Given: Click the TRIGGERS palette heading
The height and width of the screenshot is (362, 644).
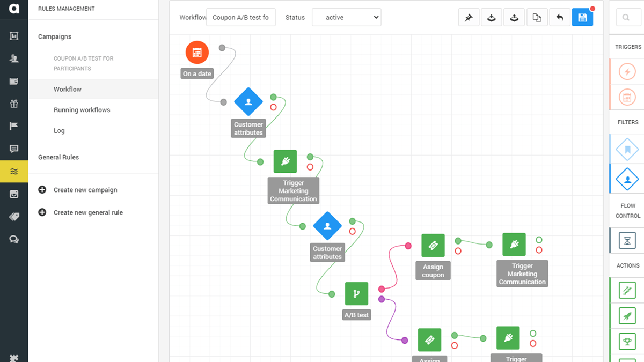Looking at the screenshot, I should [628, 47].
